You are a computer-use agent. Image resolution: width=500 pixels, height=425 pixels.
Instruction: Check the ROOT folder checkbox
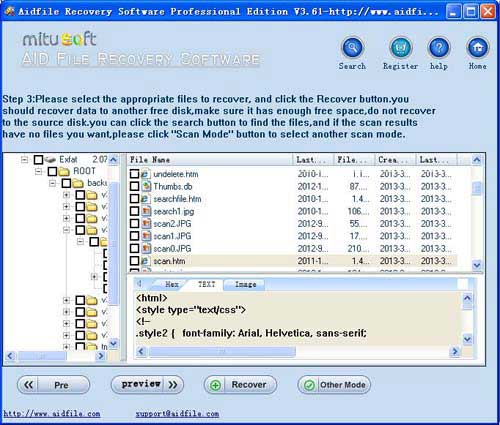tap(52, 171)
